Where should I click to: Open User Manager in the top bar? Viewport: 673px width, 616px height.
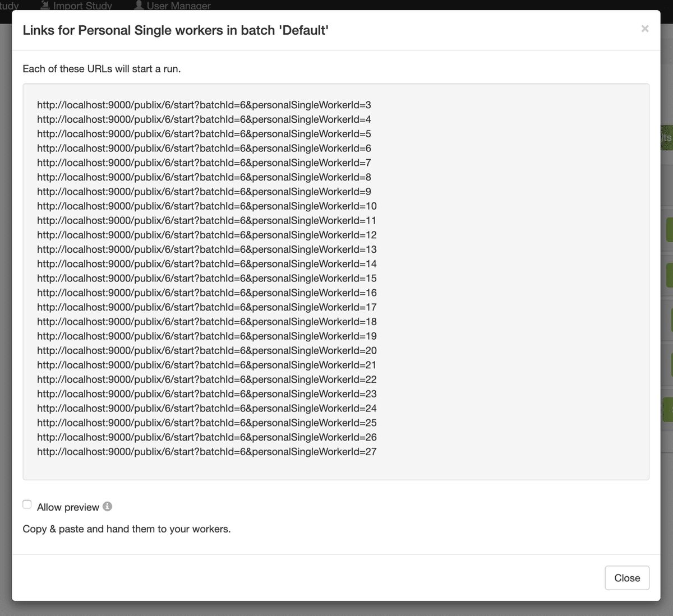(178, 6)
